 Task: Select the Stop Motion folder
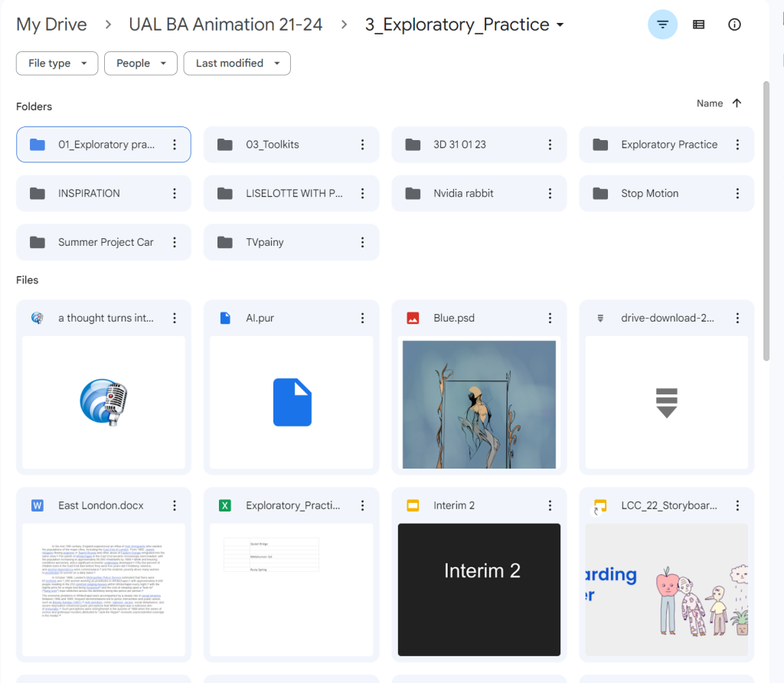[649, 194]
